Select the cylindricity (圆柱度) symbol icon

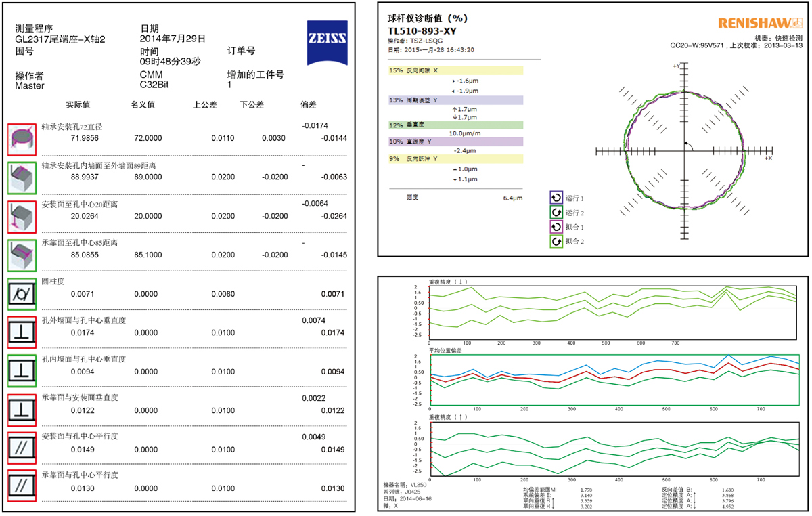pos(20,293)
